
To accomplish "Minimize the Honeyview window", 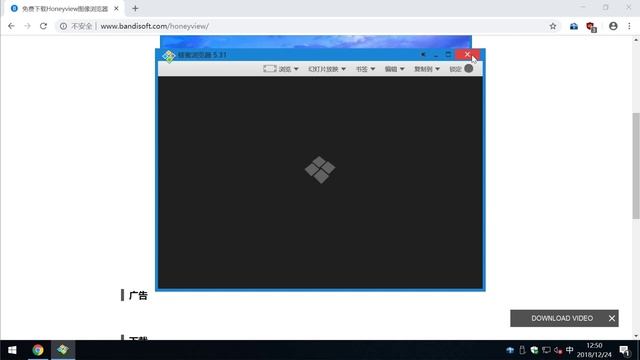I will (x=436, y=54).
